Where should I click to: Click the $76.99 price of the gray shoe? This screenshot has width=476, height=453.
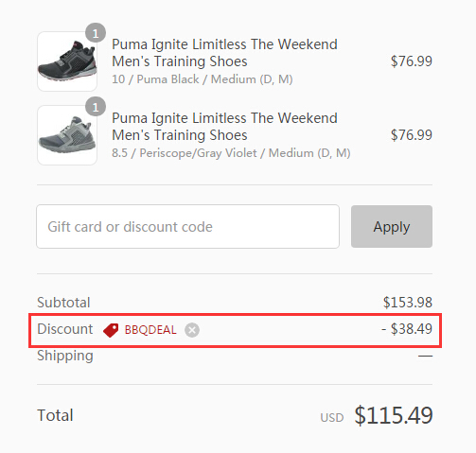coord(412,135)
